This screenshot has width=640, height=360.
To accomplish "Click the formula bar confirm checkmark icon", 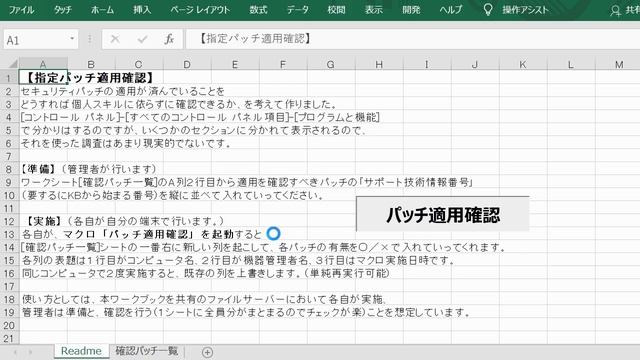I will tap(142, 39).
